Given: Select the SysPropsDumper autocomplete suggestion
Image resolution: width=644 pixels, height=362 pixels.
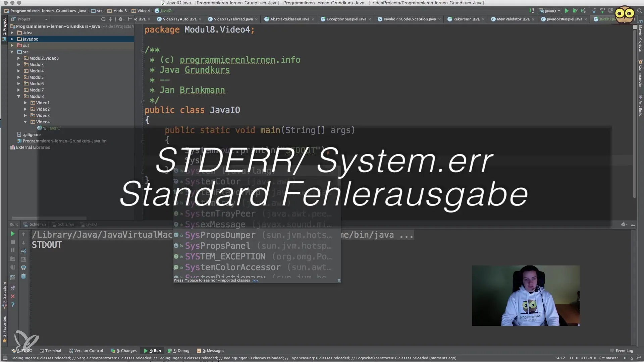Looking at the screenshot, I should (257, 235).
